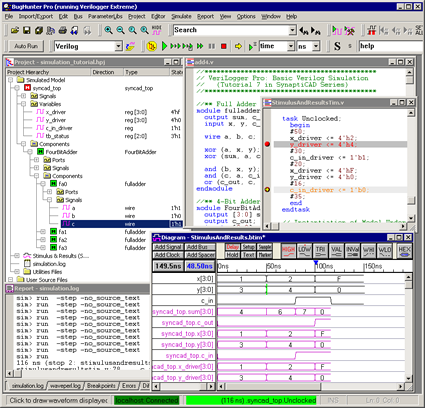Click the yellow current-line marker beside c_in_driver
425x408 pixels.
click(267, 190)
